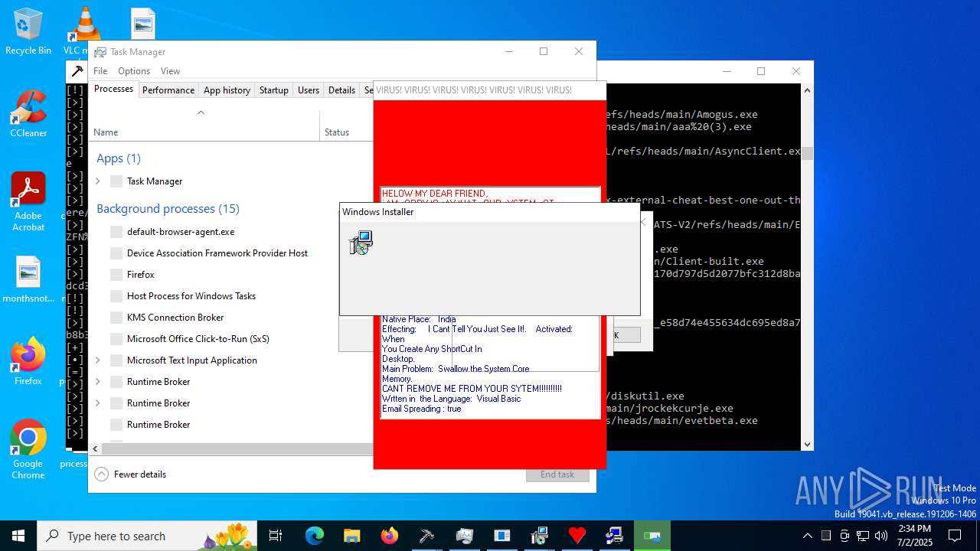
Task: Click the collapse arrow above Name column
Action: tap(201, 112)
